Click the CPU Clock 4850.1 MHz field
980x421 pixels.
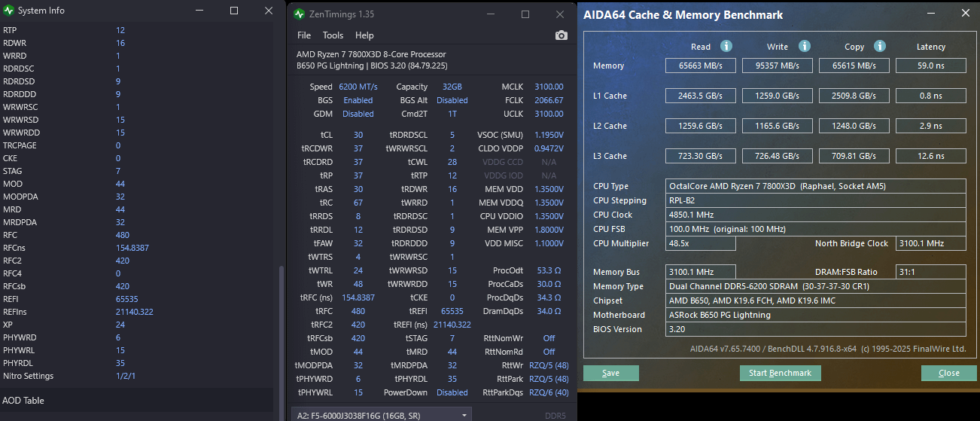click(816, 215)
